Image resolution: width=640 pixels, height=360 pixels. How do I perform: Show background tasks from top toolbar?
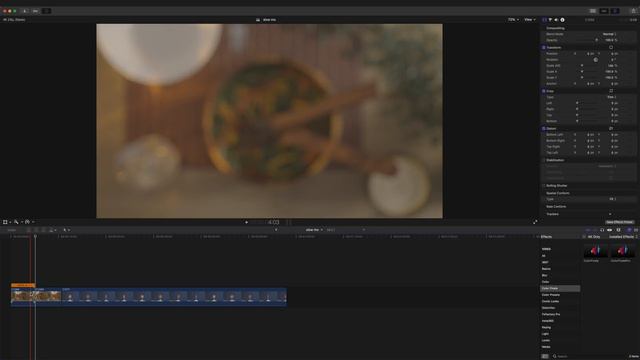point(47,11)
